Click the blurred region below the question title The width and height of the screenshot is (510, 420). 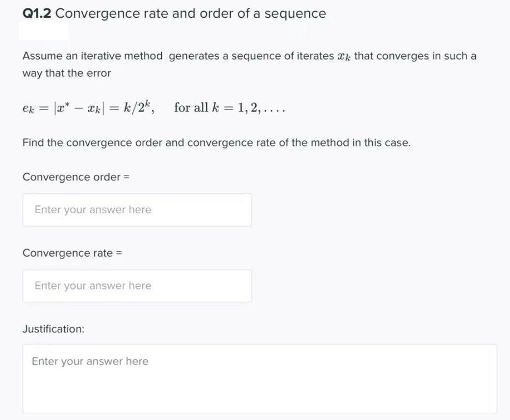pos(44,30)
